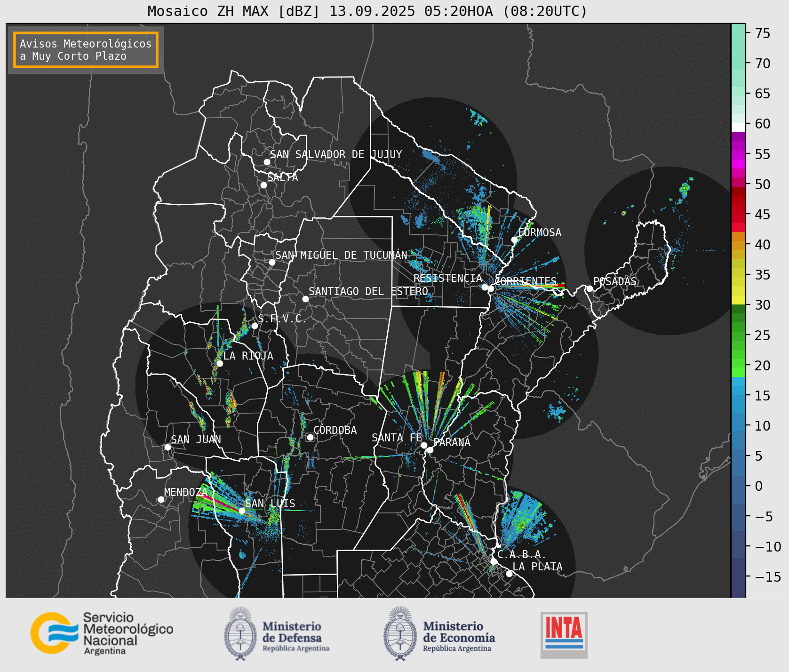Click the San Juan city marker
The image size is (789, 672).
[167, 447]
